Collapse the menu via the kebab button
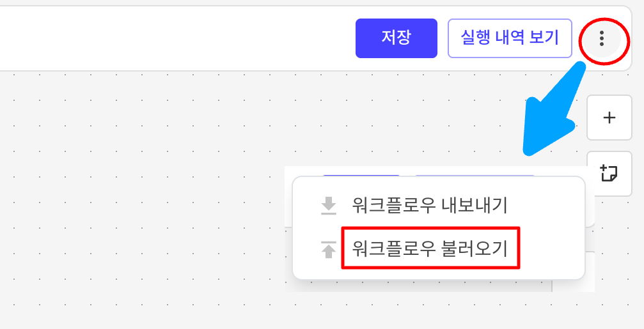This screenshot has height=329, width=644. pos(601,38)
